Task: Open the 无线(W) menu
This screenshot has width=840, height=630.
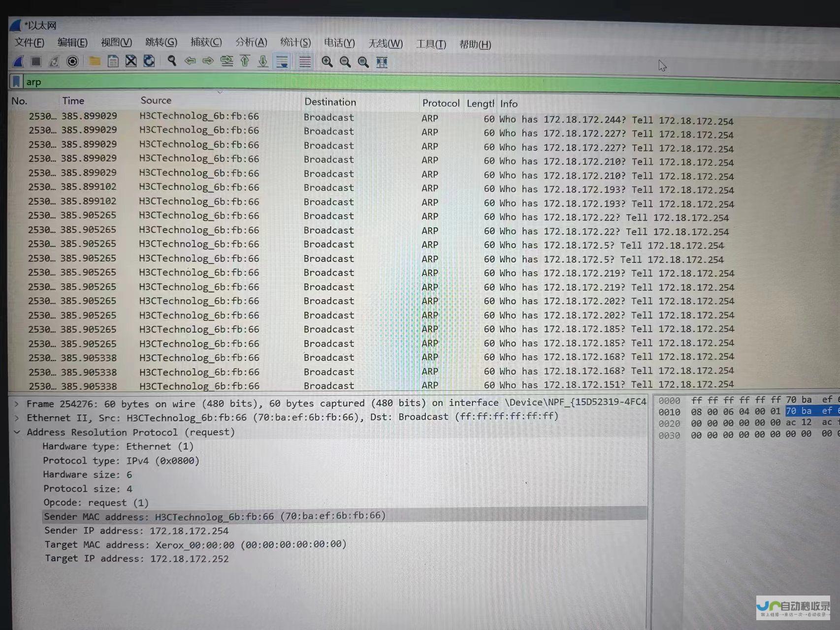Action: click(386, 44)
